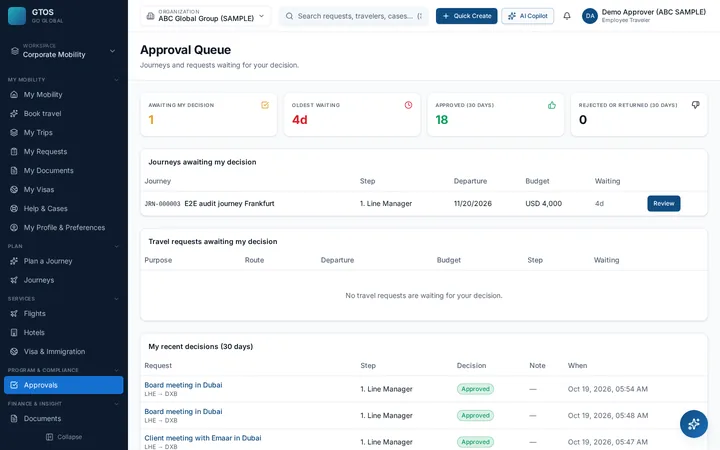720x450 pixels.
Task: Click the Quick Create button
Action: (467, 16)
